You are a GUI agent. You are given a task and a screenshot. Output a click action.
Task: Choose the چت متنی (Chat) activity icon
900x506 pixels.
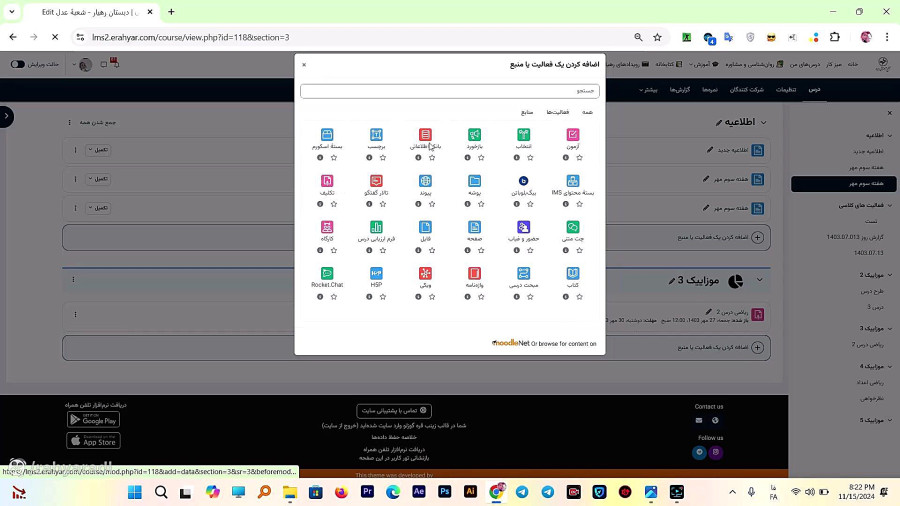(x=572, y=227)
